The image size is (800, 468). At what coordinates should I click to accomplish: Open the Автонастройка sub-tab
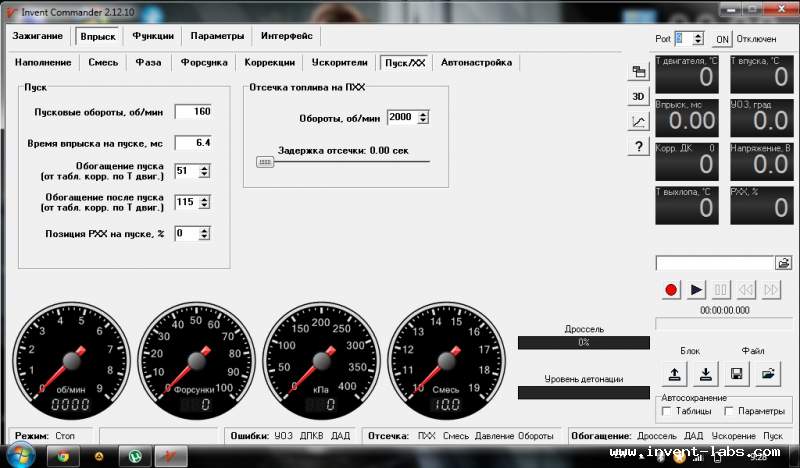click(x=476, y=63)
